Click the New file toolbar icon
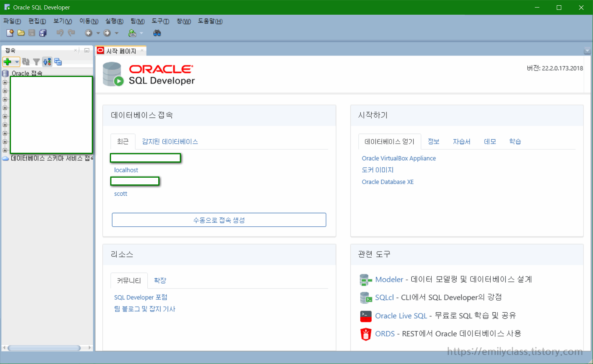 coord(10,33)
